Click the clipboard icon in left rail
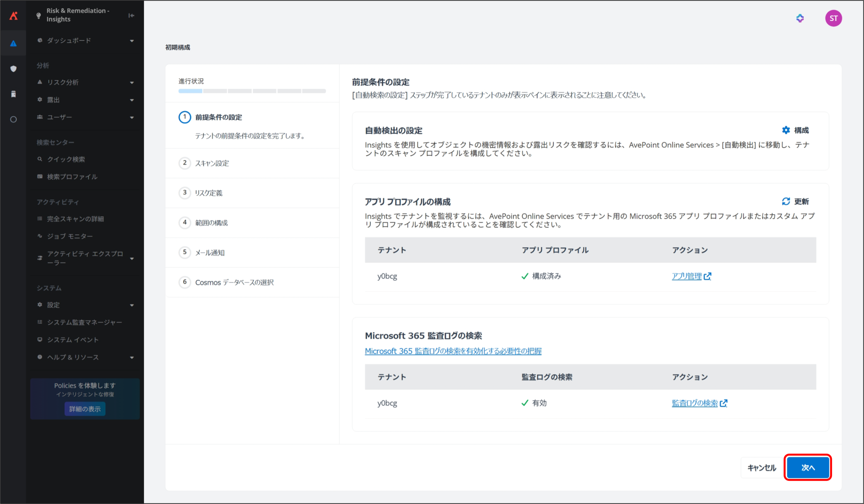Screen dimensions: 864x504 point(13,94)
